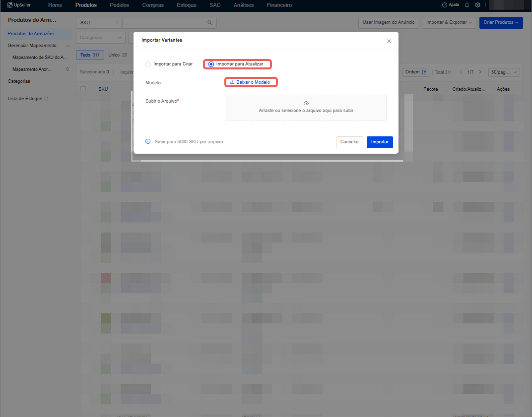This screenshot has width=532, height=417.
Task: Click the SKU search input field
Action: (165, 23)
